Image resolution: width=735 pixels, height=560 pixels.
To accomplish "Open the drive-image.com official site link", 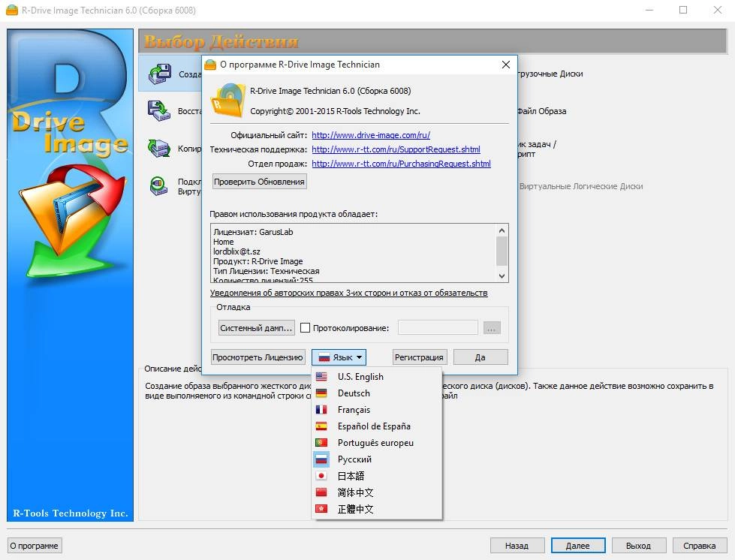I will (371, 135).
